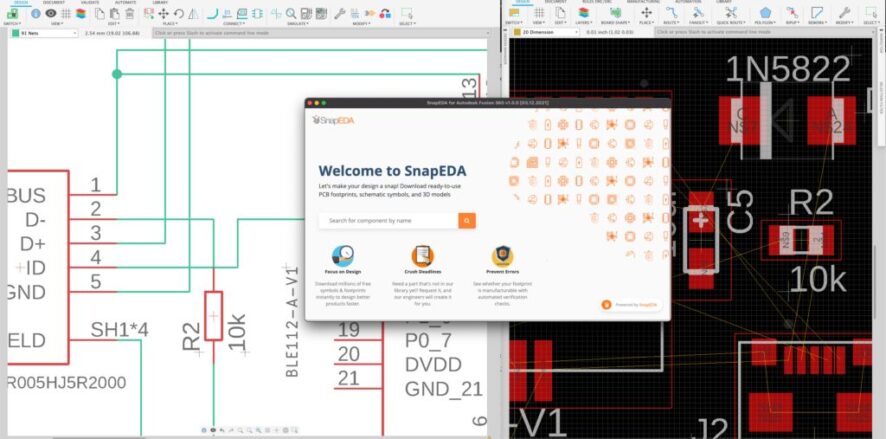Click the Quick Route icon in board toolbar
The width and height of the screenshot is (886, 439).
[731, 12]
